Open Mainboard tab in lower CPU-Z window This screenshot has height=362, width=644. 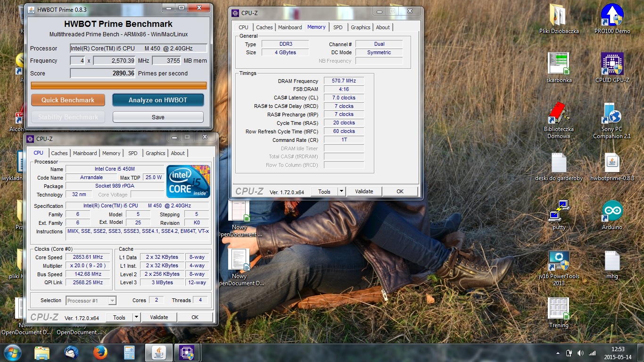85,153
